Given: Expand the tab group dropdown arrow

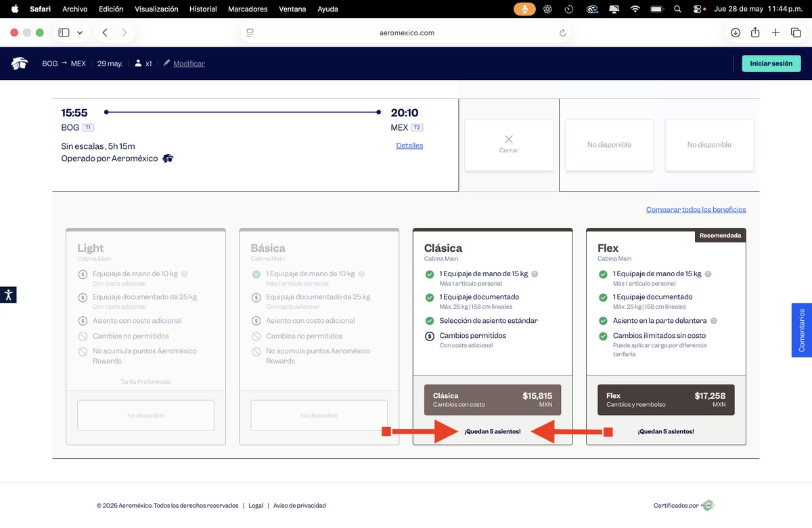Looking at the screenshot, I should tap(80, 32).
